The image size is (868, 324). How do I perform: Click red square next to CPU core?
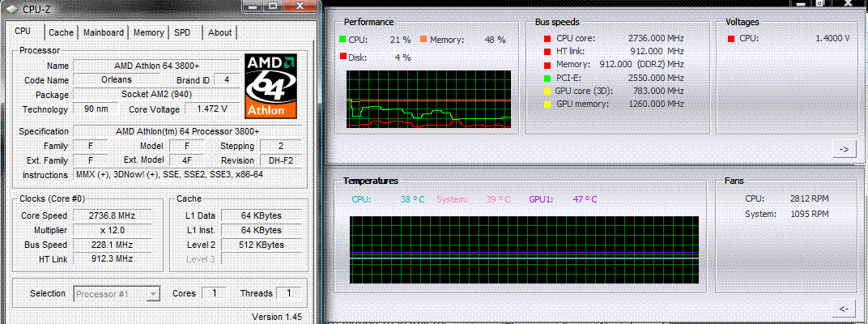(547, 39)
